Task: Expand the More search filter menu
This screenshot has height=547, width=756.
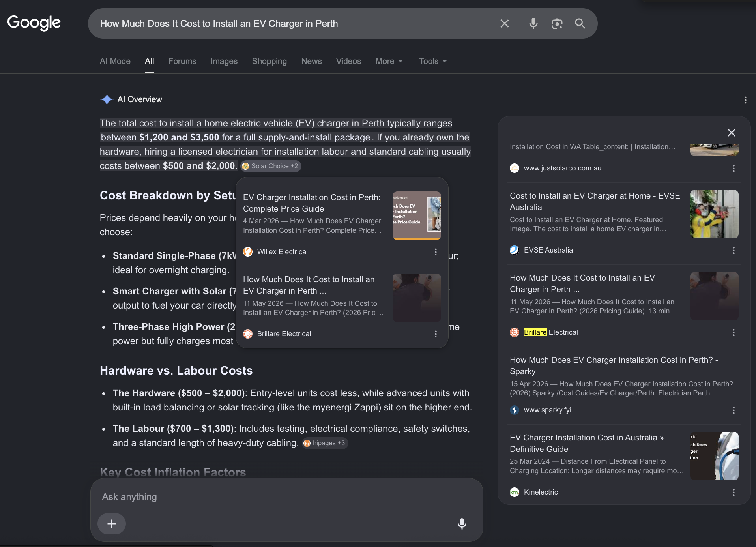Action: click(389, 61)
